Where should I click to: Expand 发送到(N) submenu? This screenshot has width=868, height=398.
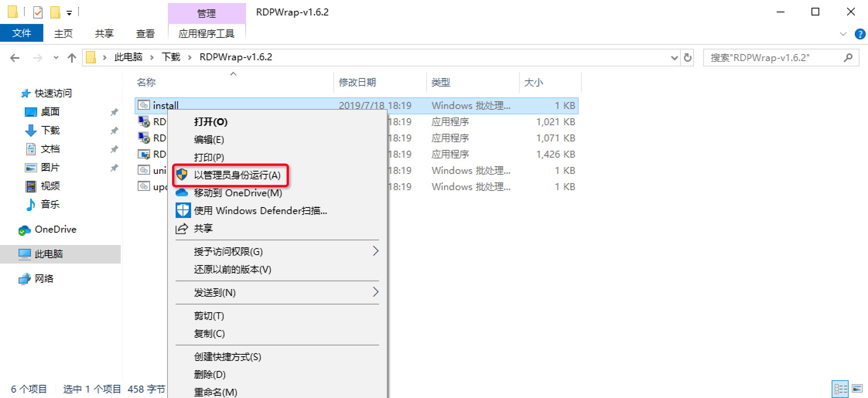coord(277,293)
